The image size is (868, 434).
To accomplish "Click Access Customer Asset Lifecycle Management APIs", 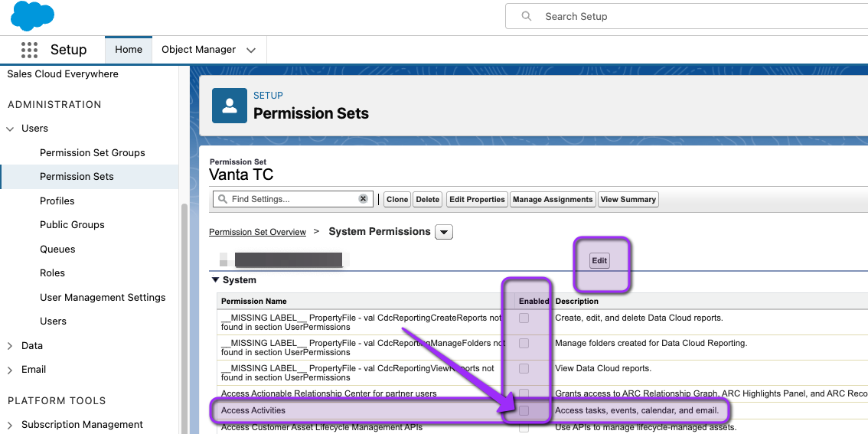I will coord(321,427).
